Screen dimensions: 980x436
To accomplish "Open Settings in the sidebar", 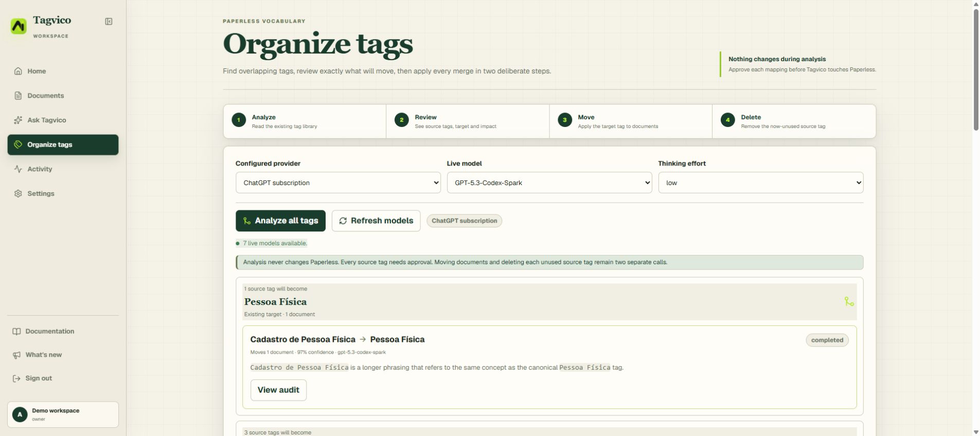I will 63,193.
